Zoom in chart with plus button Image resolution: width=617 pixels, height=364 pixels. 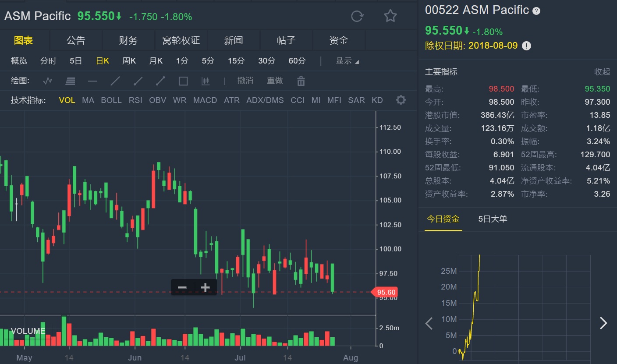[x=205, y=288]
